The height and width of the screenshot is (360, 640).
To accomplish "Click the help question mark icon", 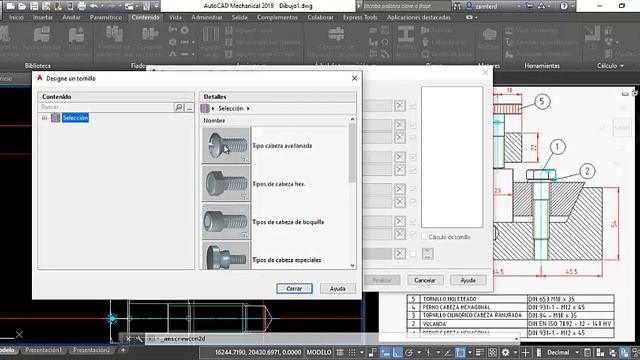I will (x=564, y=6).
